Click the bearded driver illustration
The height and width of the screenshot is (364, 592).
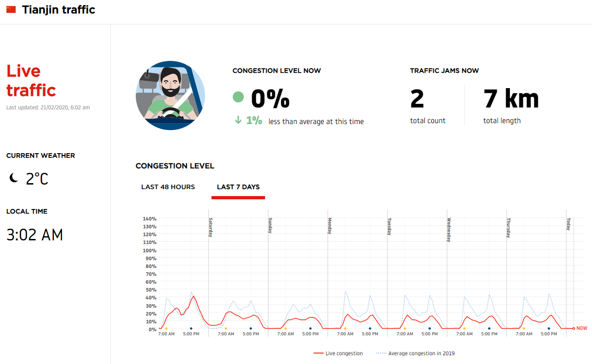point(170,95)
